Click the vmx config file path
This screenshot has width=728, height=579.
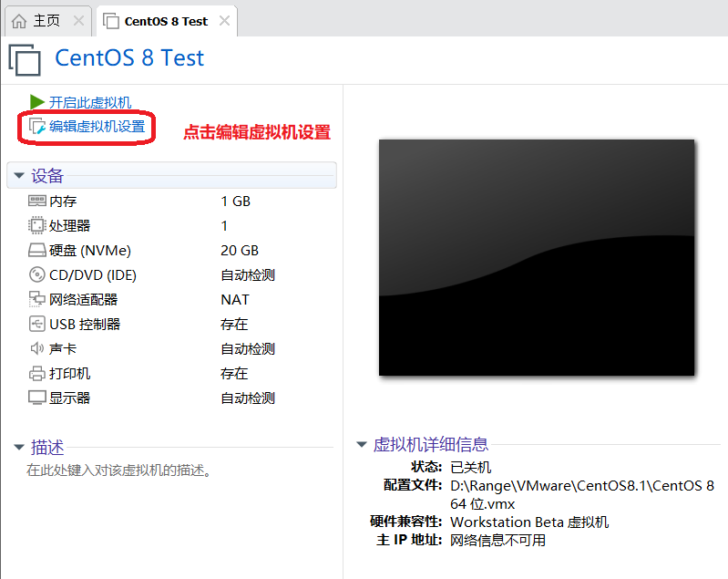(x=582, y=495)
